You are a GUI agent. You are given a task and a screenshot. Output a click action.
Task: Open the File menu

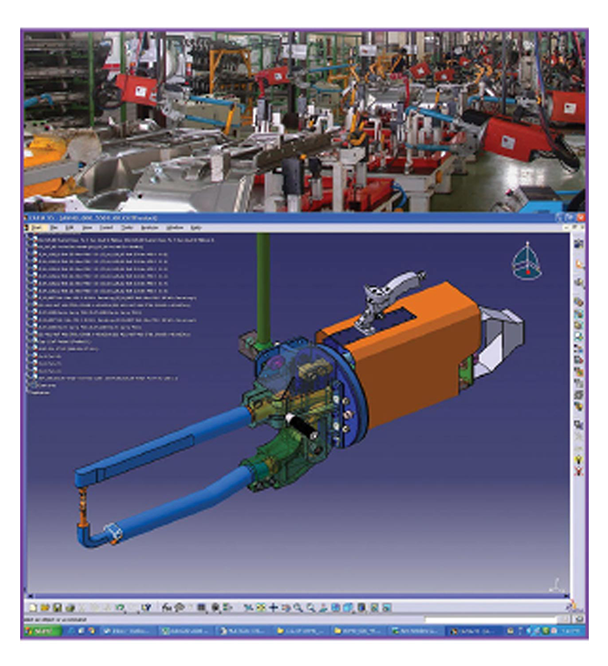tap(54, 228)
